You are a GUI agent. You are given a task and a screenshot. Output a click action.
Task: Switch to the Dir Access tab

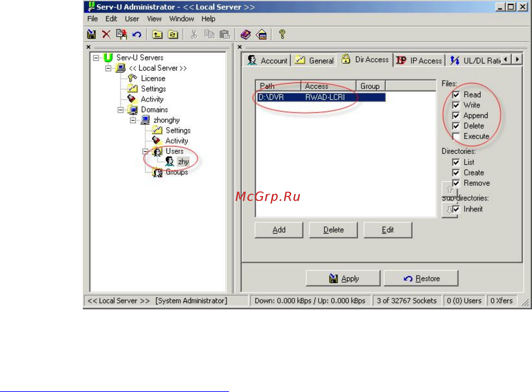(365, 59)
